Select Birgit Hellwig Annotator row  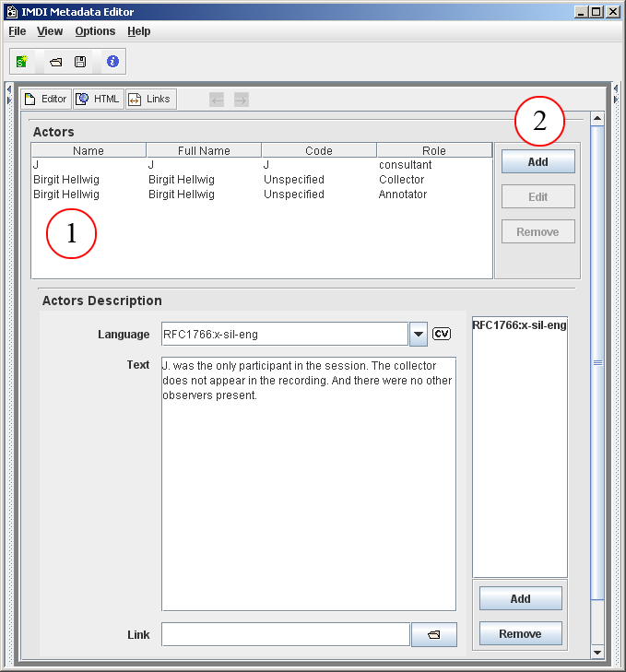point(261,195)
